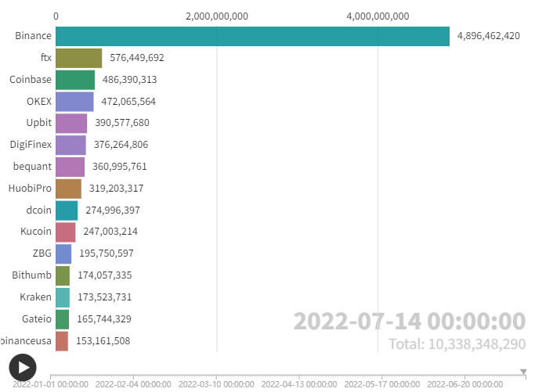
Task: Select the blue ZBG bar
Action: 63,254
